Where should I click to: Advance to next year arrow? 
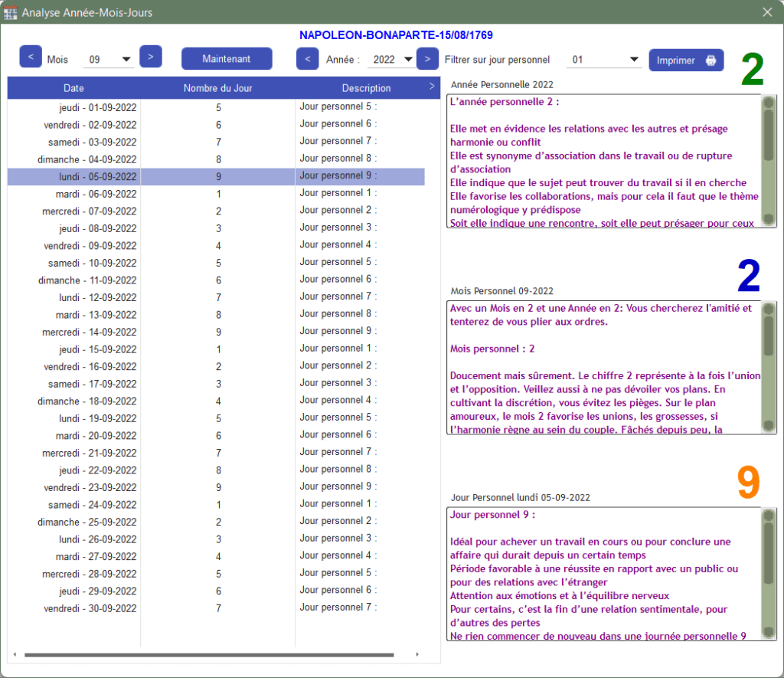[x=427, y=59]
